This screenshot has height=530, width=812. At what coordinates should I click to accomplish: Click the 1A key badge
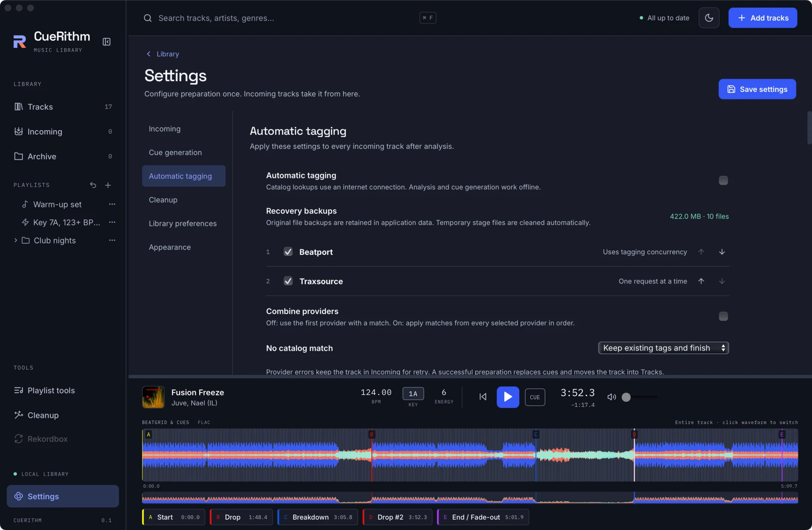413,394
